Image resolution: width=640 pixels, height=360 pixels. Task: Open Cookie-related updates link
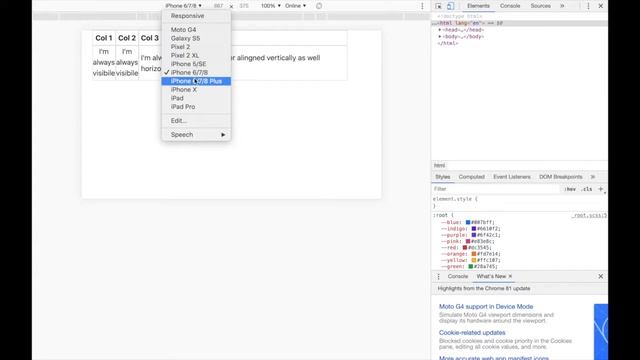coord(472,333)
